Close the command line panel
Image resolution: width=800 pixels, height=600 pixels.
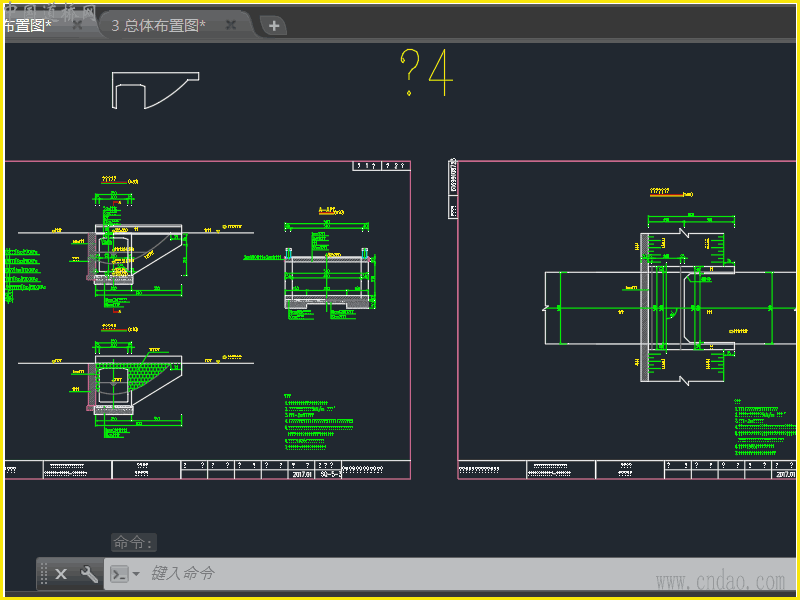tap(61, 574)
